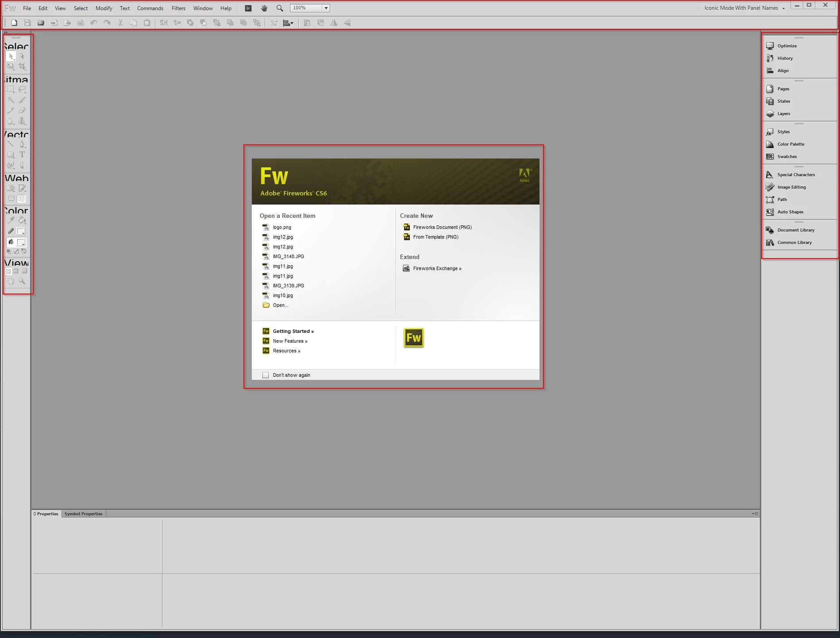Open the Commands menu
The height and width of the screenshot is (638, 840).
150,8
